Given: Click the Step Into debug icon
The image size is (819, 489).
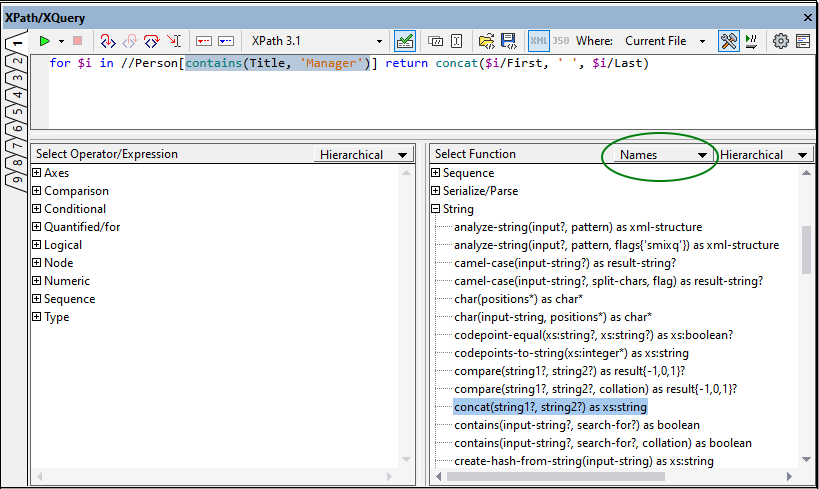Looking at the screenshot, I should tap(108, 41).
